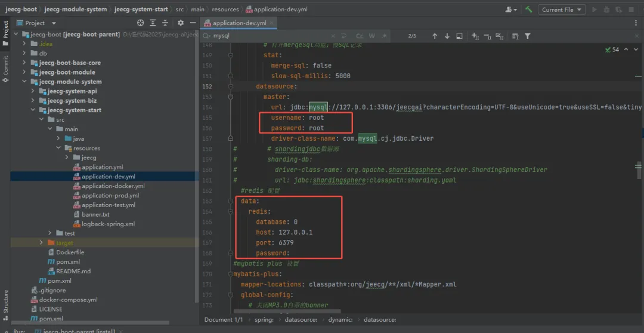
Task: Expand the jeecg-system-biz module
Action: point(33,100)
